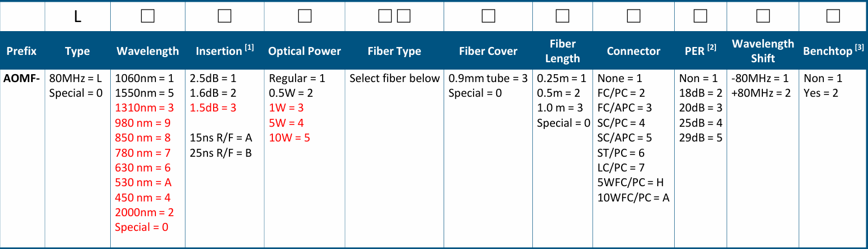This screenshot has height=249, width=868.
Task: Tick the checkbox above Fiber Length
Action: 562,16
